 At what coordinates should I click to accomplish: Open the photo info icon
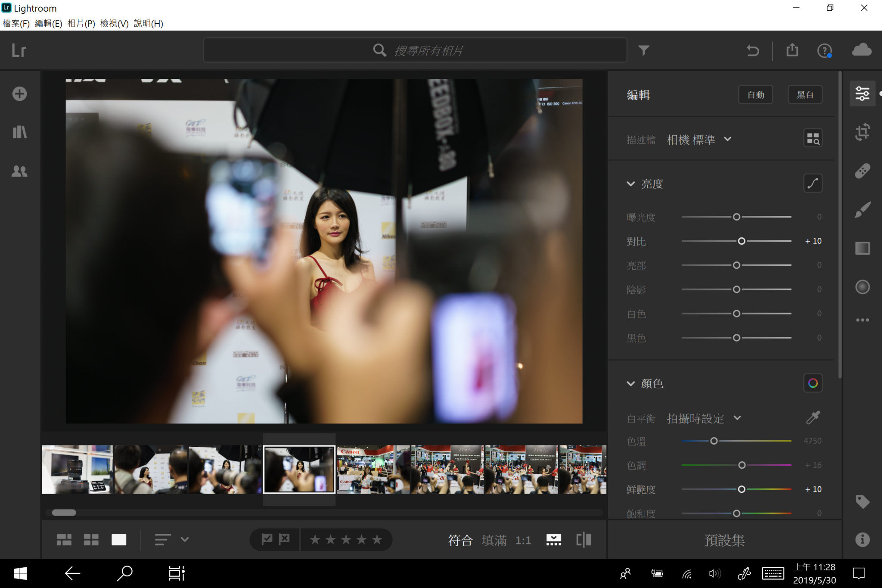coord(862,539)
